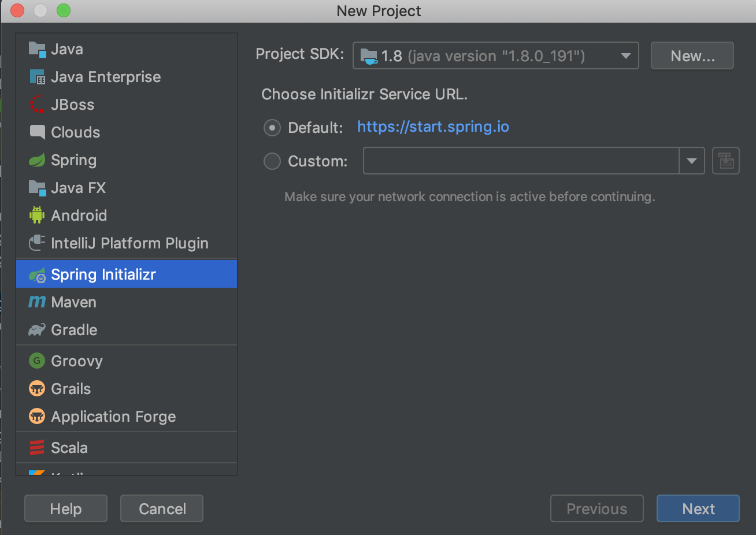Click the Maven m icon

[x=37, y=302]
